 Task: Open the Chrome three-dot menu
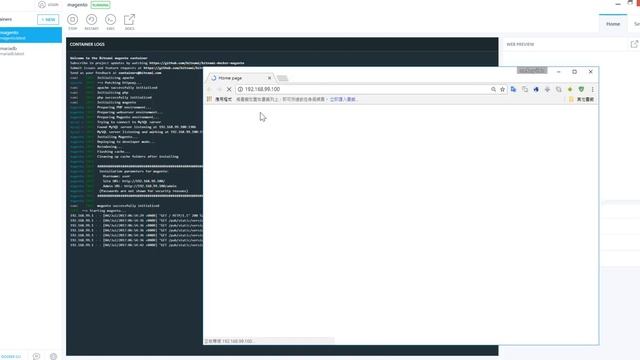pos(592,89)
